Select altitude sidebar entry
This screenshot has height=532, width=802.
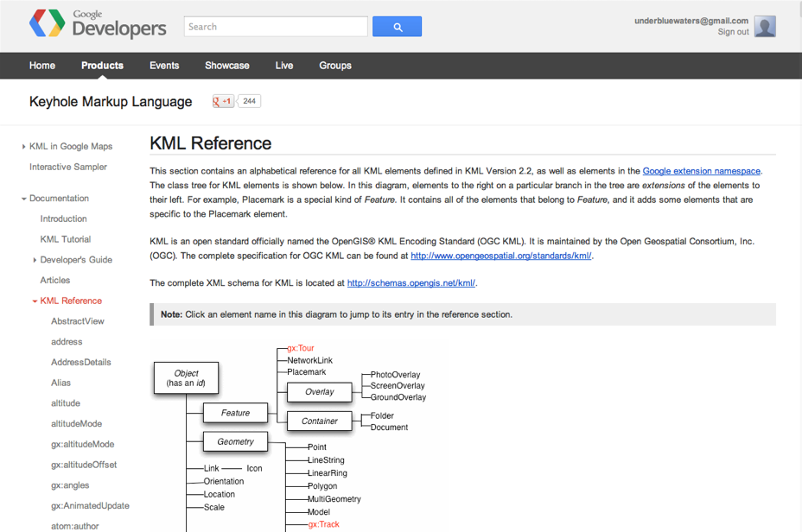point(66,402)
